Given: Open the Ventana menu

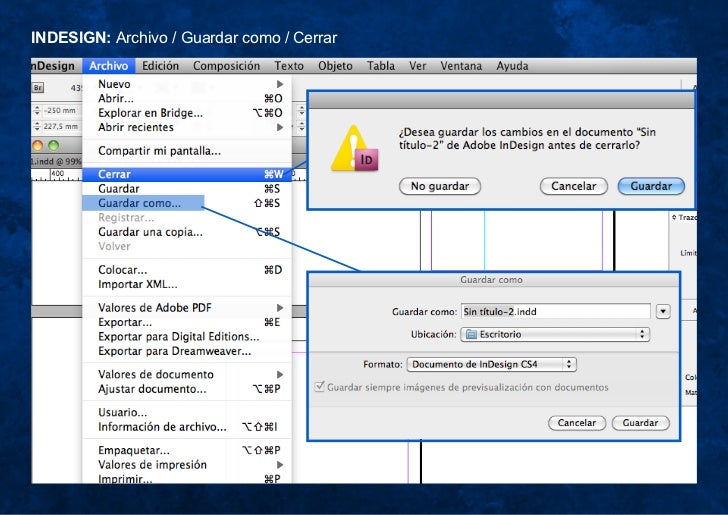Looking at the screenshot, I should pyautogui.click(x=461, y=65).
